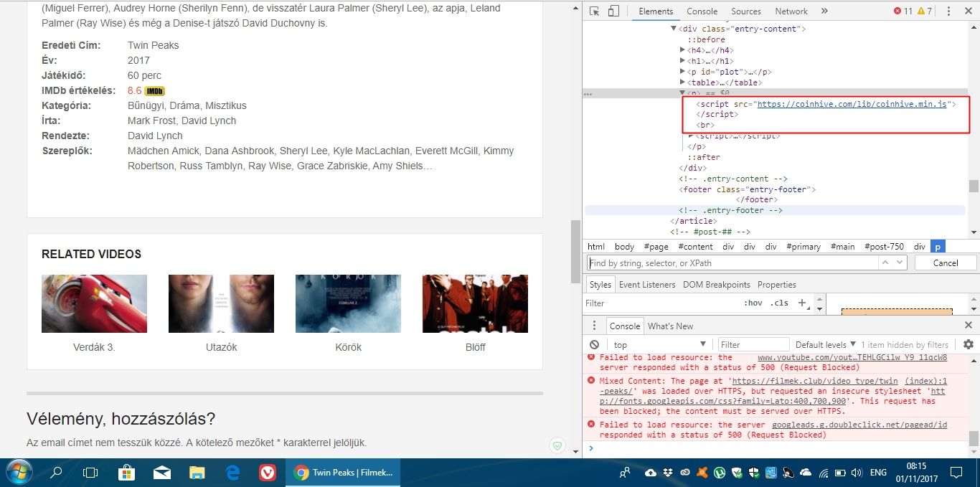Focus the Styles Filter field
Screen dimensions: 980x487
[x=660, y=303]
